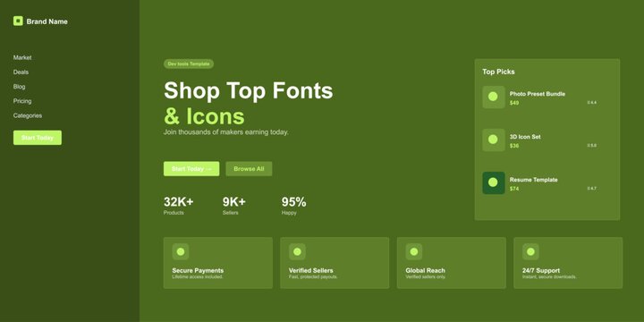Open the Market sidebar menu item
Screen dimensions: 644x322
click(22, 57)
